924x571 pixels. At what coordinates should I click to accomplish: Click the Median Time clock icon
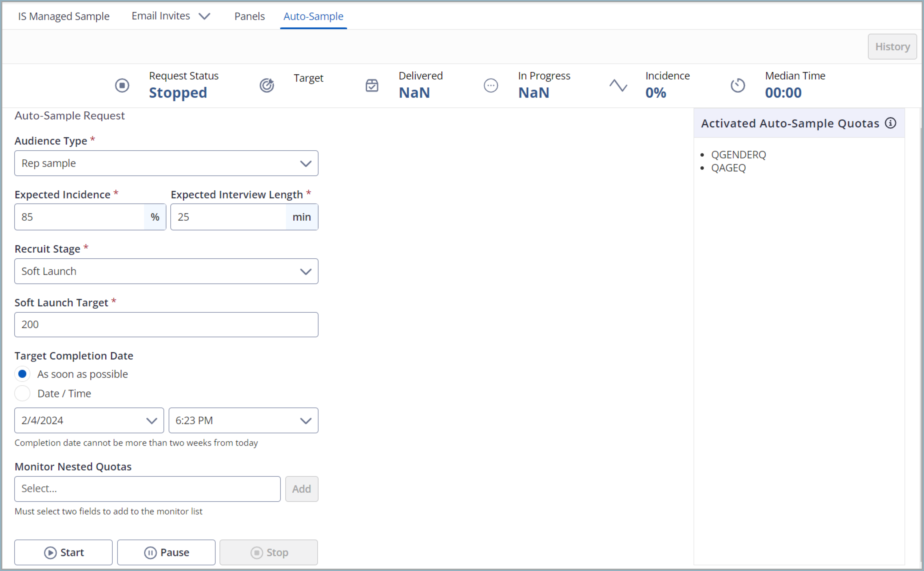[x=737, y=85]
